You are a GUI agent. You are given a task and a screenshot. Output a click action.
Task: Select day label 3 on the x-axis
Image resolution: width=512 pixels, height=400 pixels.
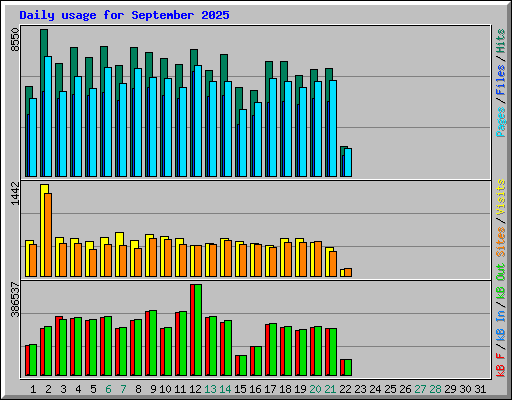click(63, 389)
